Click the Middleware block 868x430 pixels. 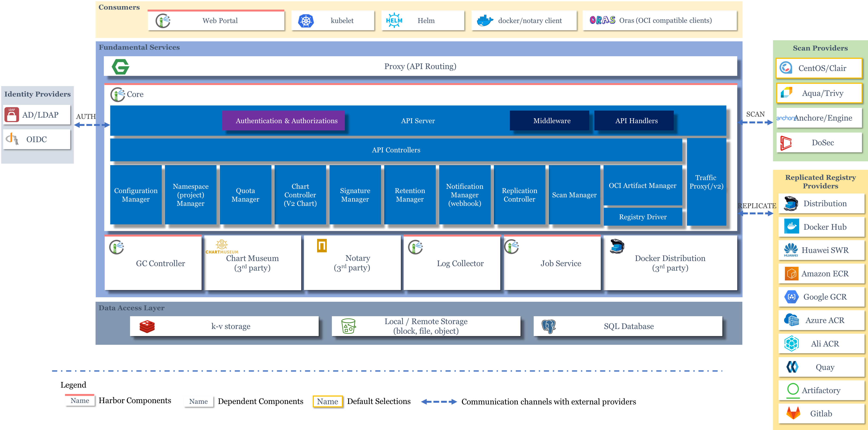point(549,121)
